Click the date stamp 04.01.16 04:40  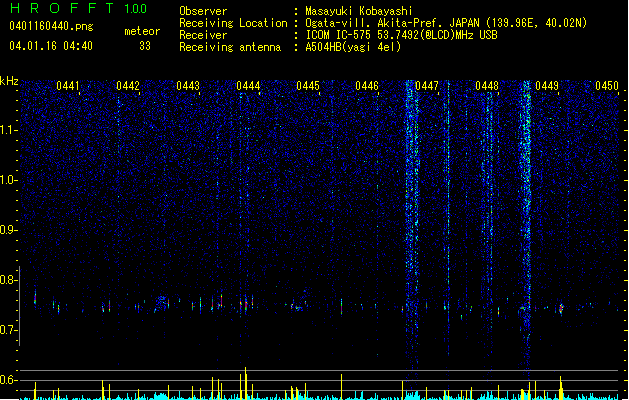51,46
